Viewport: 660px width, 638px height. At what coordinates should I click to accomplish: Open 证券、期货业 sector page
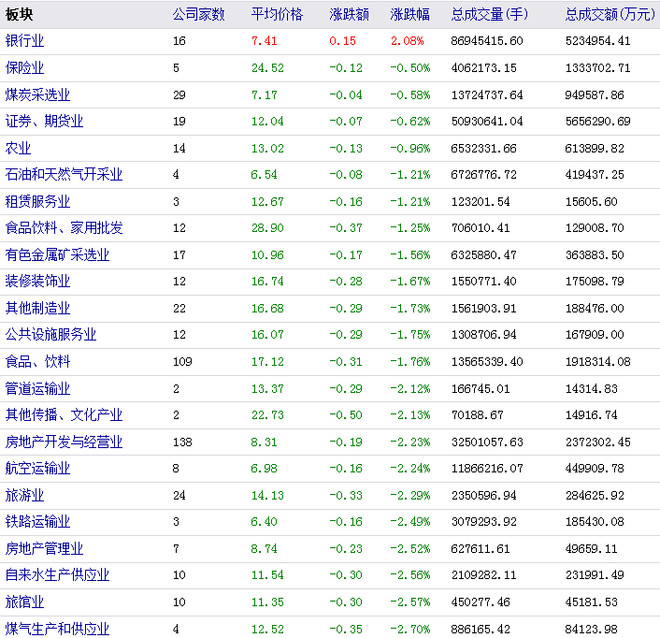44,121
